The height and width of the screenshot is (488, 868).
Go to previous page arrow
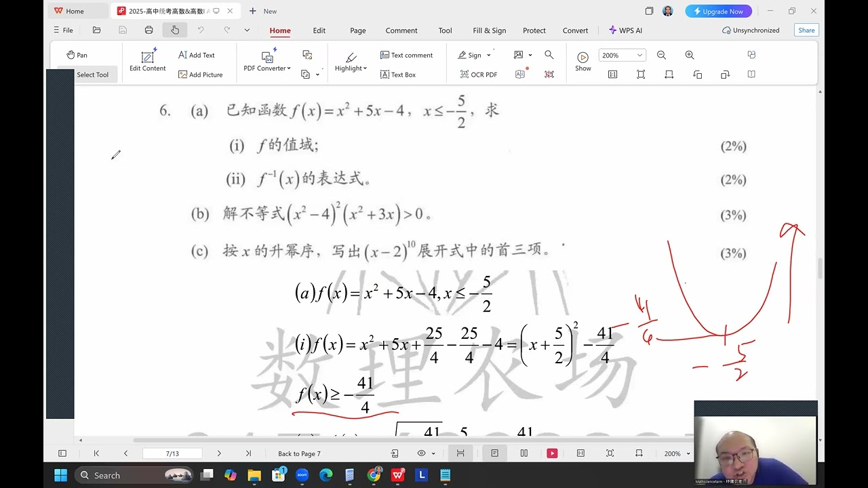click(125, 453)
